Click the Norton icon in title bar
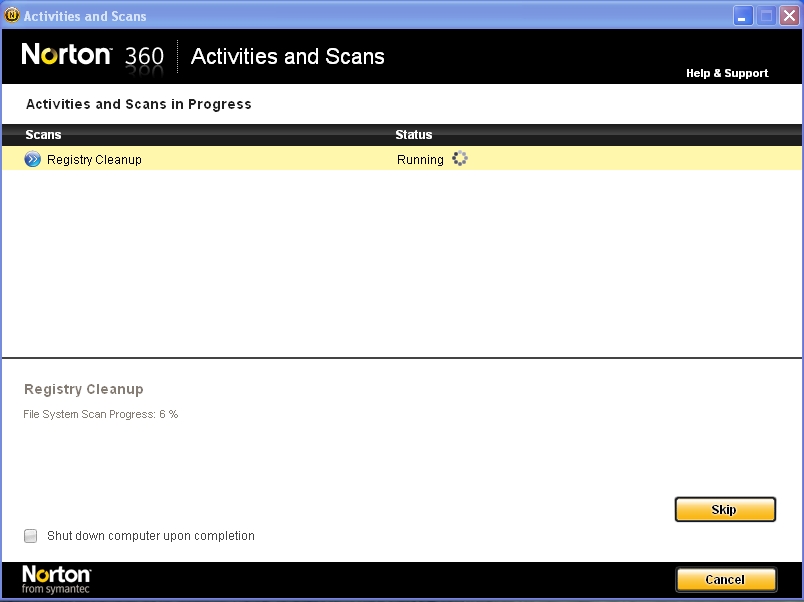Viewport: 804px width, 602px height. click(12, 15)
